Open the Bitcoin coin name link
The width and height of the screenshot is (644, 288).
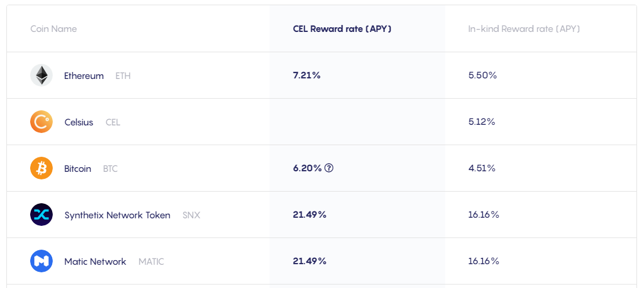point(78,169)
